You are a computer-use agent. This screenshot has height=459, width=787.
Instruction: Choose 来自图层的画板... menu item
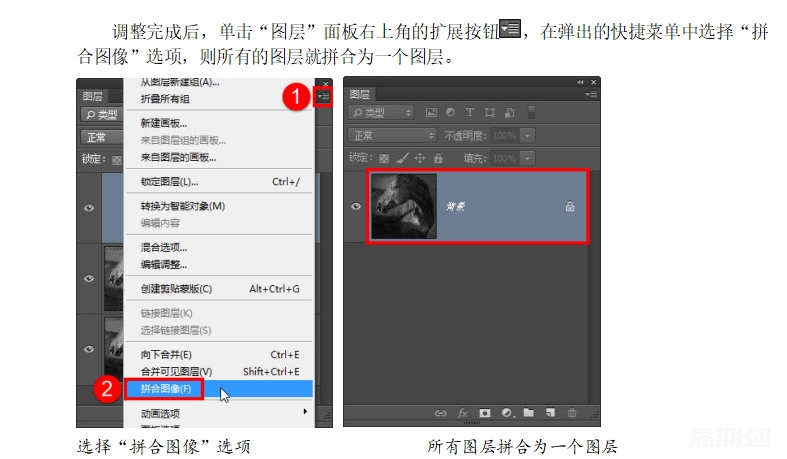point(219,158)
